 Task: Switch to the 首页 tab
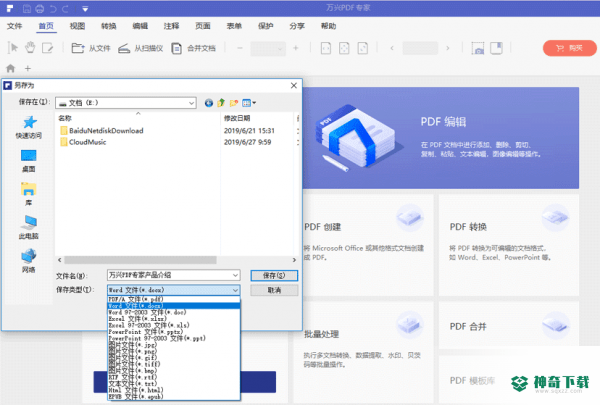[46, 26]
